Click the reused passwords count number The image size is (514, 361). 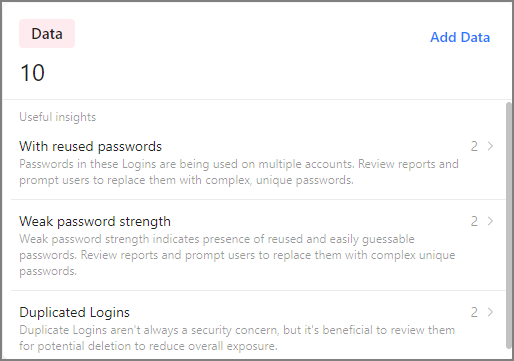coord(474,146)
